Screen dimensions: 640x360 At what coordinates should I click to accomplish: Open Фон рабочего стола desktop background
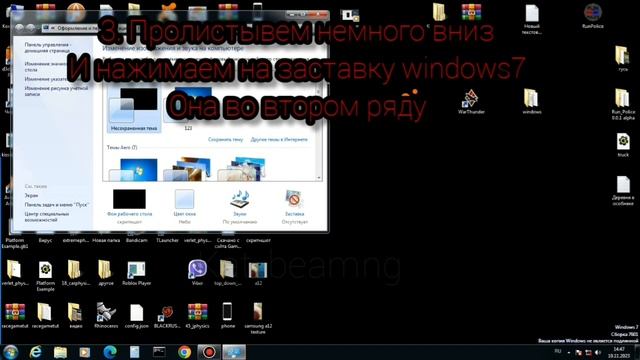click(x=129, y=207)
